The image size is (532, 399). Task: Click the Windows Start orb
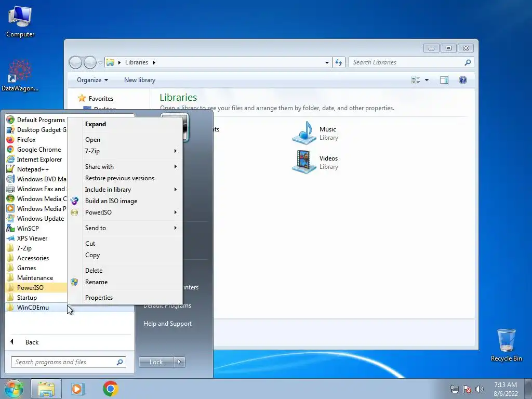point(14,389)
